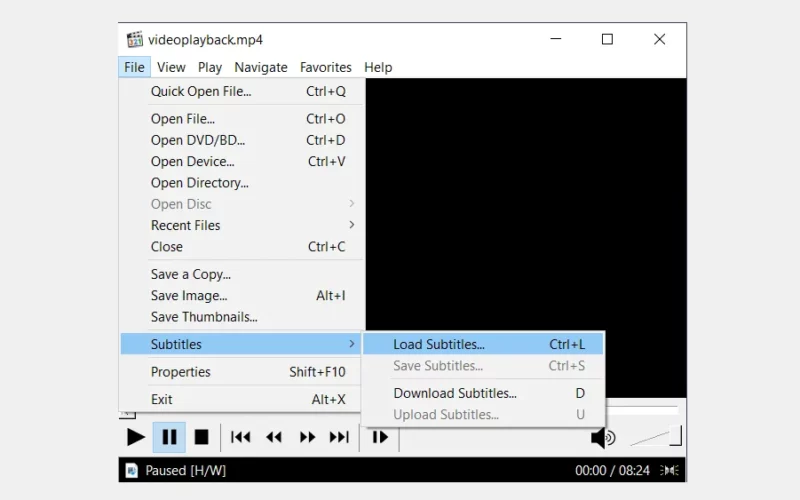Expand the Recent Files submenu

point(242,226)
